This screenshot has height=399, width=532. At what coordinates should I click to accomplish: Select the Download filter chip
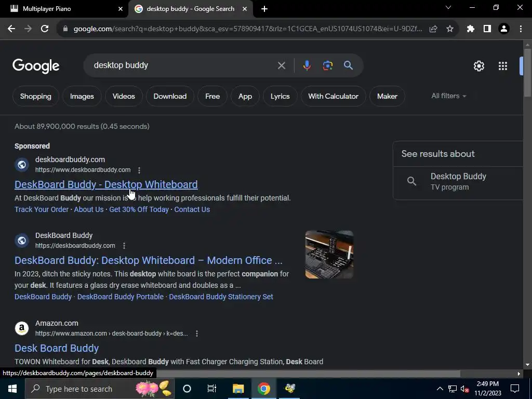170,96
